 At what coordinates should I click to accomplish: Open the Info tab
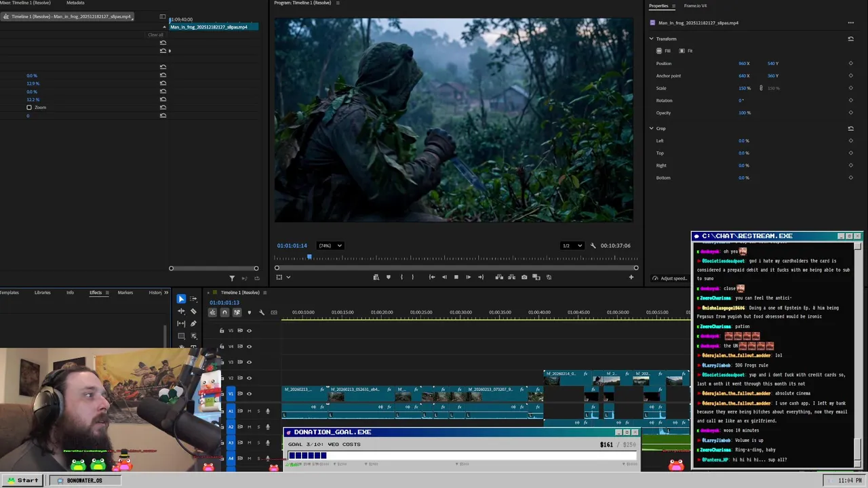[70, 293]
